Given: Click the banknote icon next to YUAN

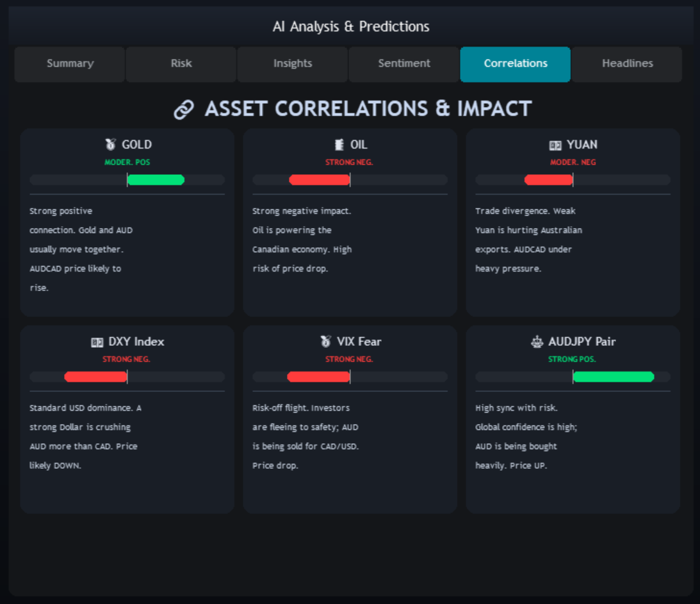Looking at the screenshot, I should [x=555, y=145].
